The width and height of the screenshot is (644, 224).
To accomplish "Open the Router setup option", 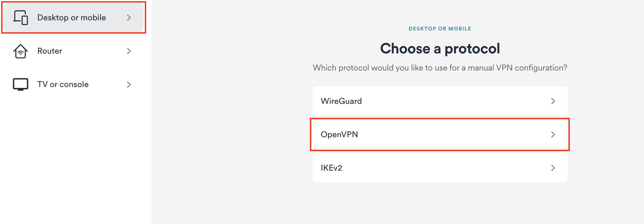I will 50,51.
